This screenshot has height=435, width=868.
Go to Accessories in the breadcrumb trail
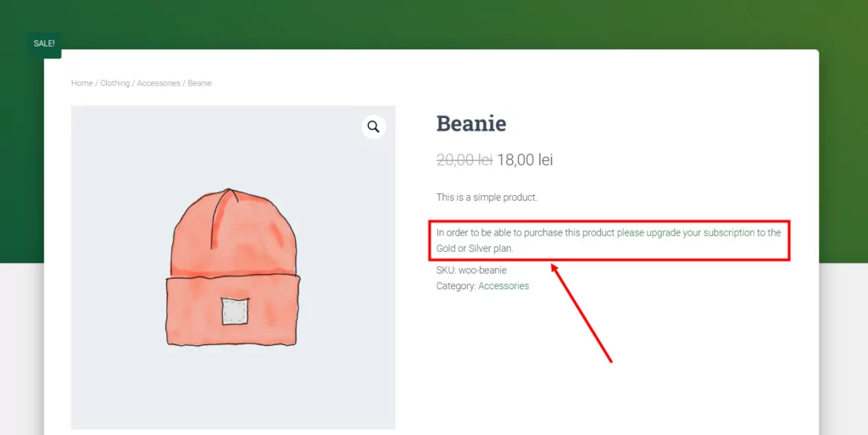click(159, 83)
